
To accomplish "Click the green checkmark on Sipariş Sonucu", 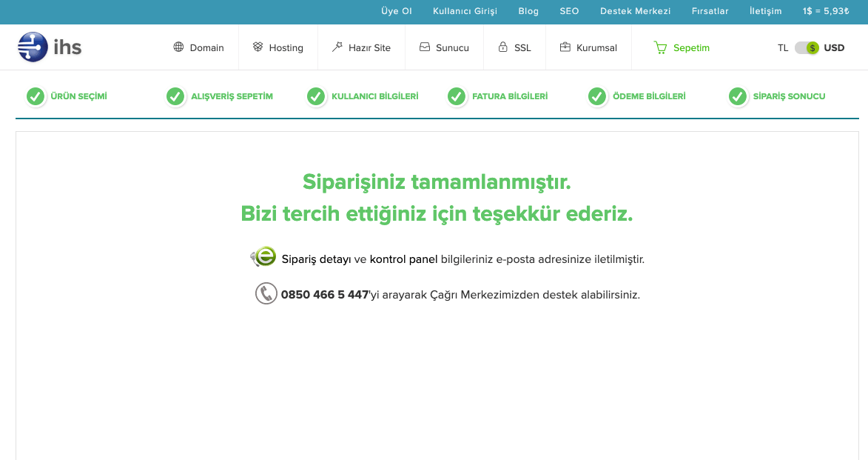I will click(x=737, y=96).
